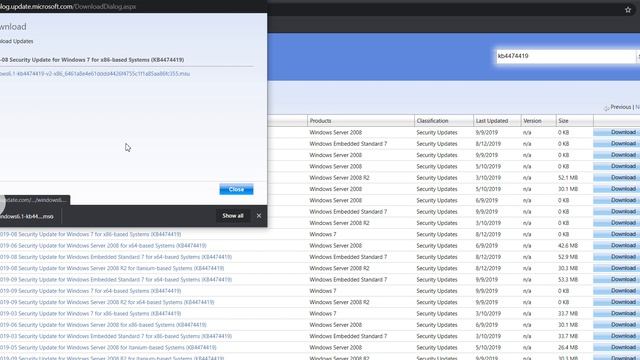The image size is (640, 360).
Task: Click the 53.3 MB size cell
Action: pyautogui.click(x=568, y=280)
